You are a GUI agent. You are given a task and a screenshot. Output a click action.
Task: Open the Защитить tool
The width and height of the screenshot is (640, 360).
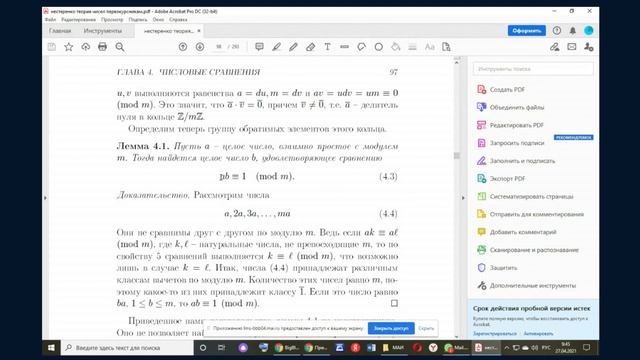(x=497, y=268)
